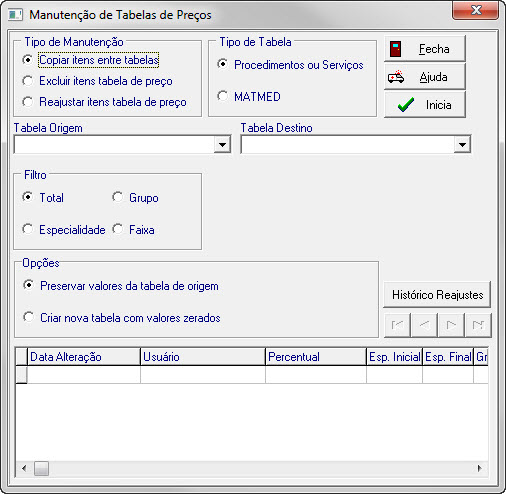
Task: Click the Histórico Reajustes button
Action: pyautogui.click(x=437, y=294)
